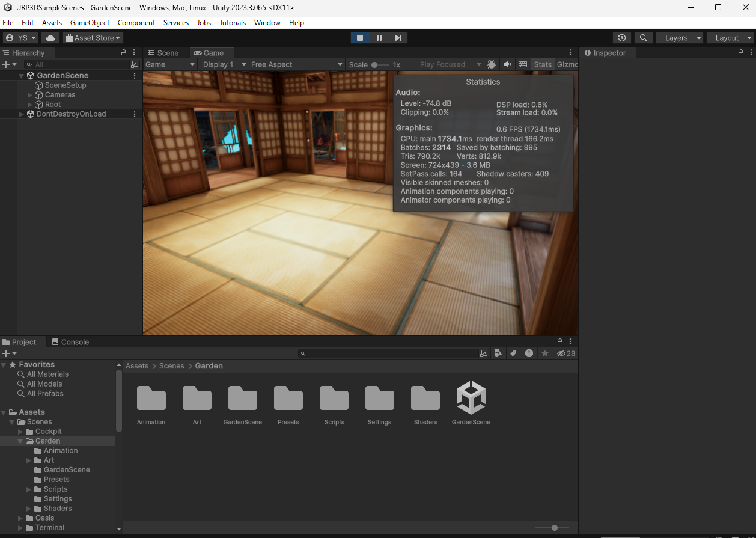756x538 pixels.
Task: Open the toolbar search icon
Action: click(x=644, y=38)
